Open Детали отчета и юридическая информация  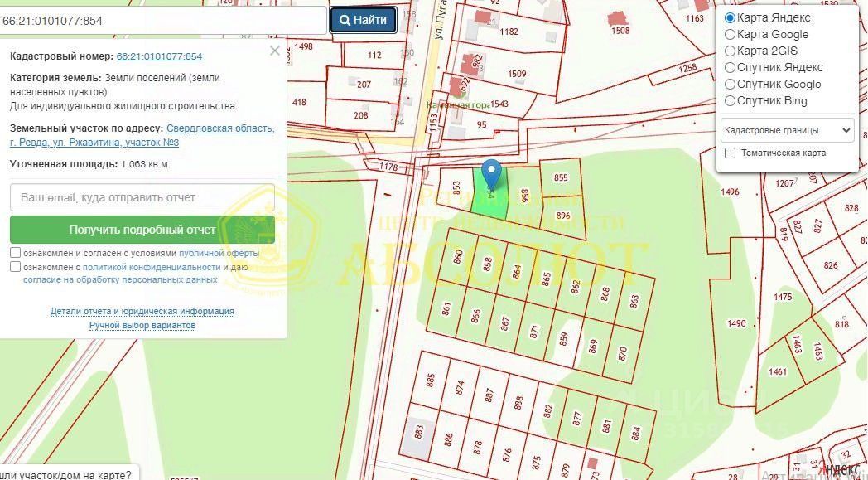click(x=142, y=311)
